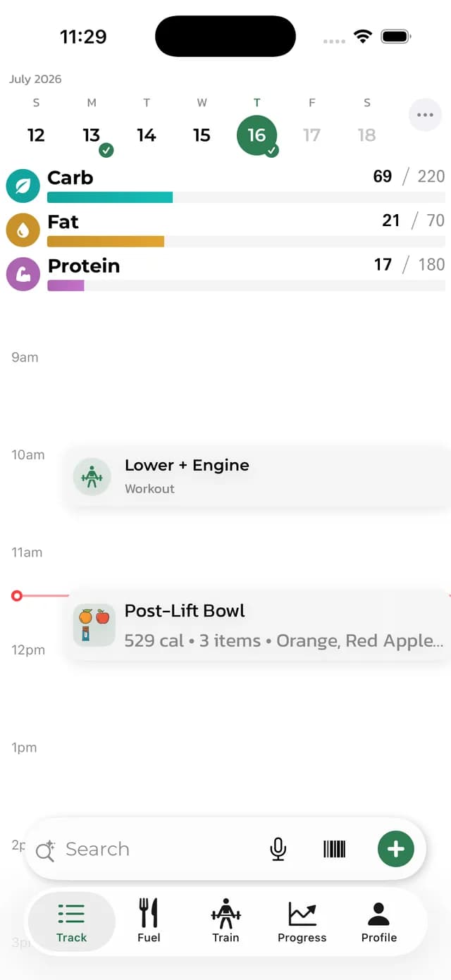The height and width of the screenshot is (980, 451).
Task: Select Sunday 12 in the calendar
Action: pyautogui.click(x=36, y=135)
